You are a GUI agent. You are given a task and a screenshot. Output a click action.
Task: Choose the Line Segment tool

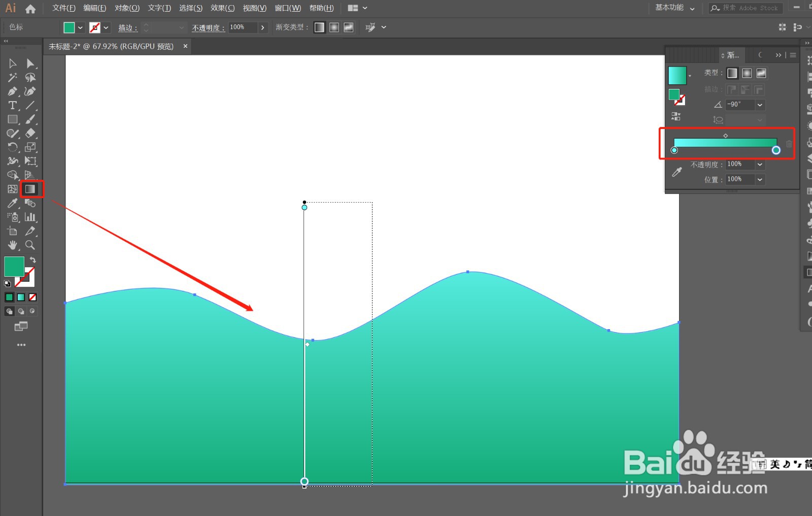[x=30, y=106]
